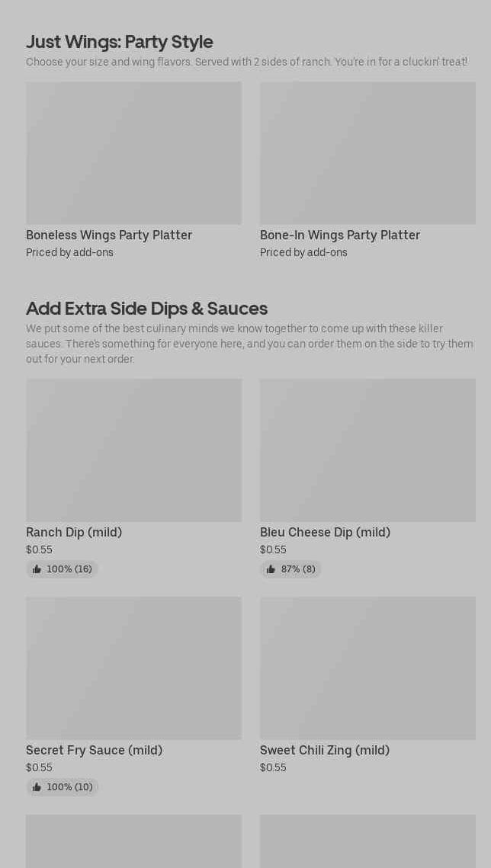This screenshot has height=868, width=491.
Task: Click the Just Wings: Party Style heading
Action: click(120, 41)
